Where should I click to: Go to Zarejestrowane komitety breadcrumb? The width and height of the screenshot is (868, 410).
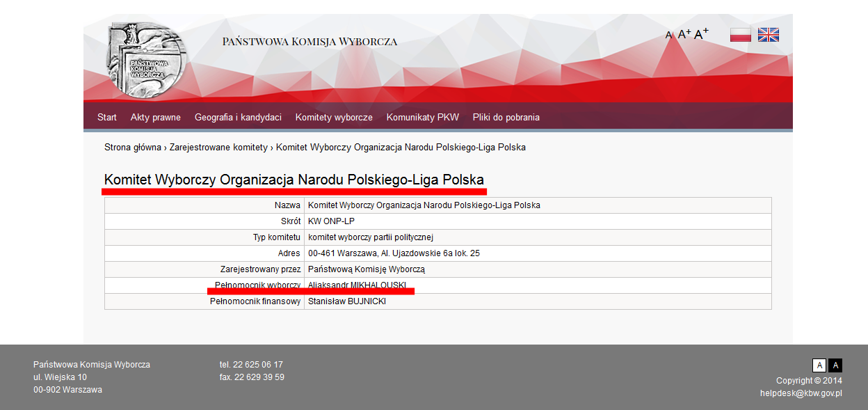click(x=218, y=148)
